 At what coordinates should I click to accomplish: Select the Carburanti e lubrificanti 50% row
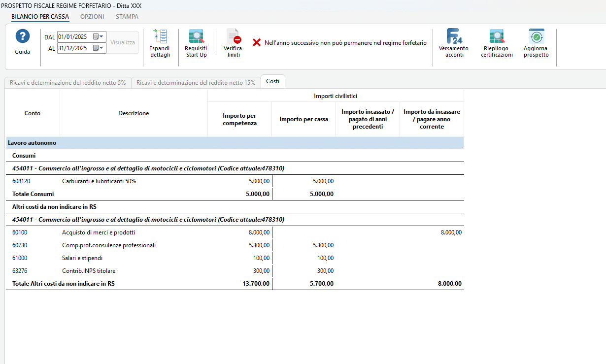235,181
